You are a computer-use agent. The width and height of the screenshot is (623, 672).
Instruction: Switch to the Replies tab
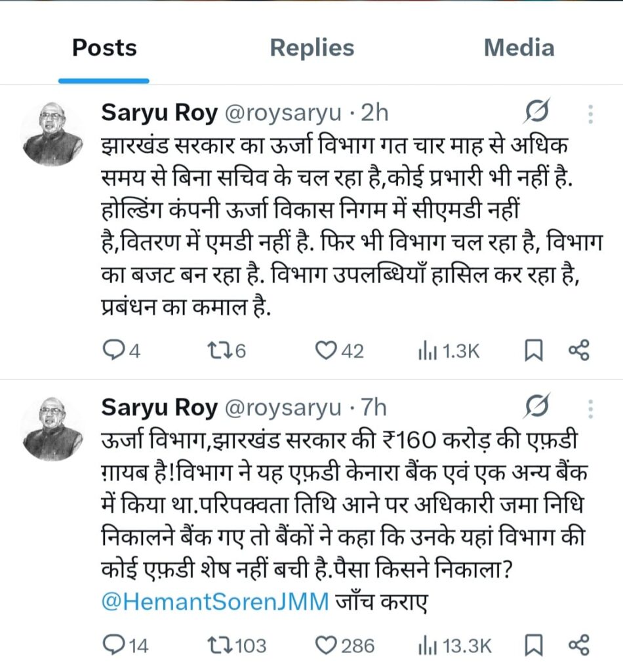pyautogui.click(x=311, y=48)
